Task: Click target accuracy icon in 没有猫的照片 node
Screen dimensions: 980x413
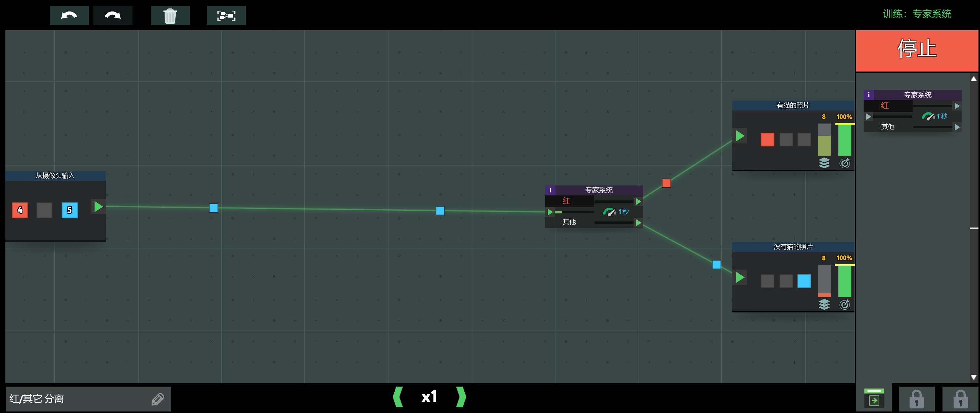Action: (844, 304)
